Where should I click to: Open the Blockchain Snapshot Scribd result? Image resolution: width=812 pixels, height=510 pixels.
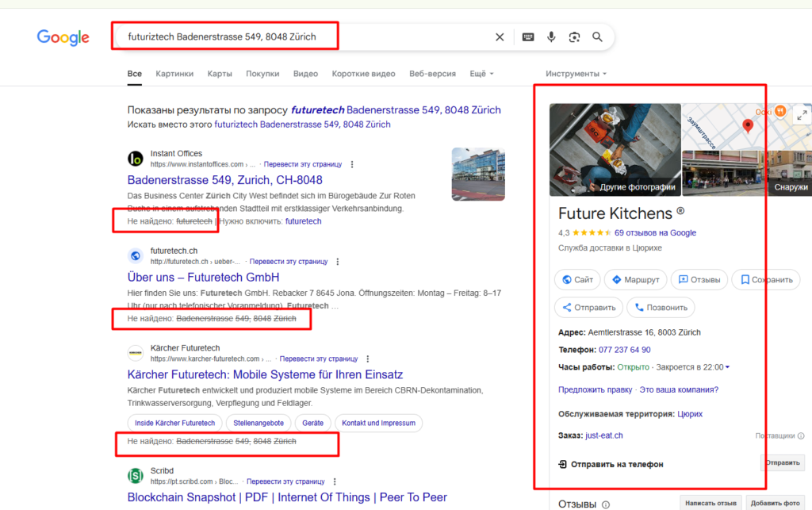[287, 497]
